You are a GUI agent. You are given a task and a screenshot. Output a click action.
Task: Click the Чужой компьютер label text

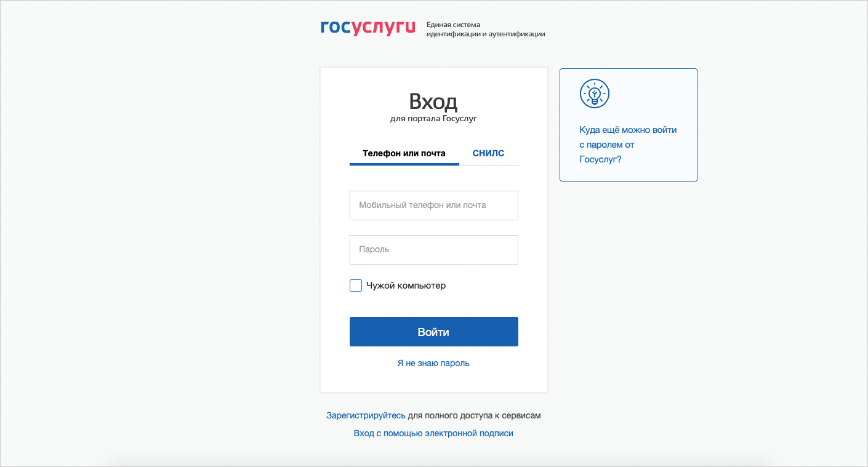pos(406,285)
